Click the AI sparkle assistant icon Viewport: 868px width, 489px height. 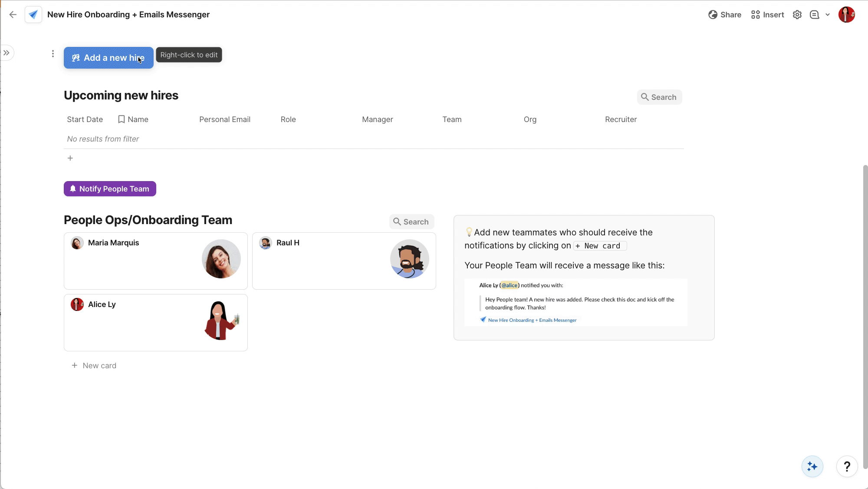[812, 466]
